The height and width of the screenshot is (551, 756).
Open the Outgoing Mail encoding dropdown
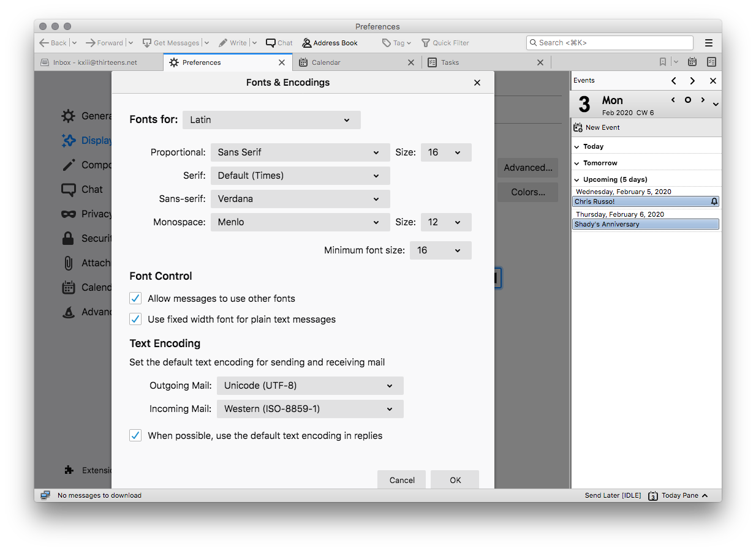click(x=310, y=386)
